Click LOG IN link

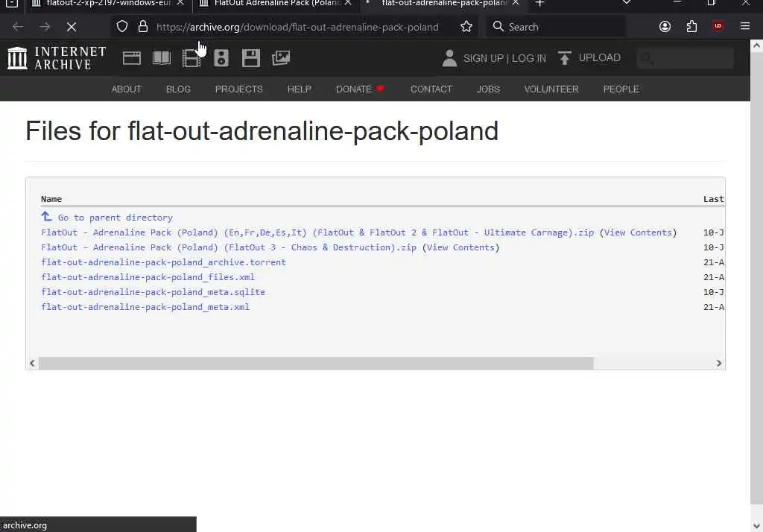click(529, 58)
